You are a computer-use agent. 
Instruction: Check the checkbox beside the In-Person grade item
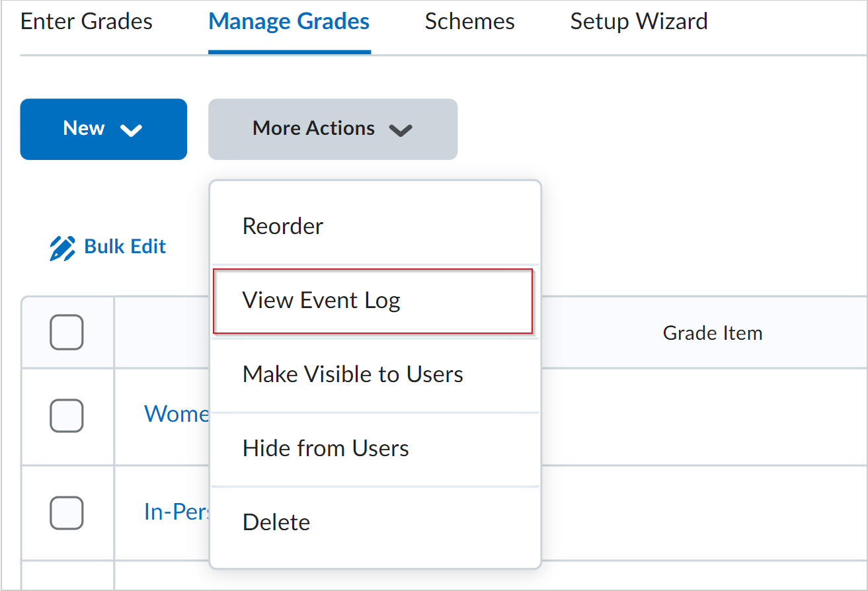point(66,513)
